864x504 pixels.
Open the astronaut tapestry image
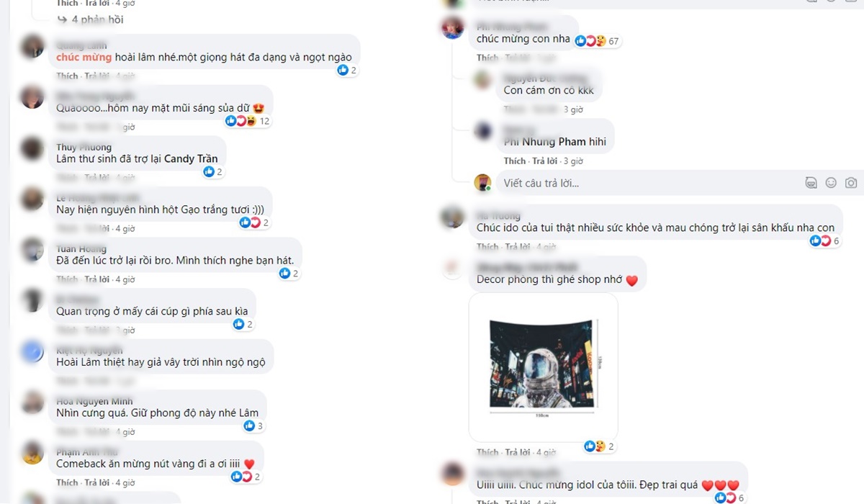[x=544, y=367]
